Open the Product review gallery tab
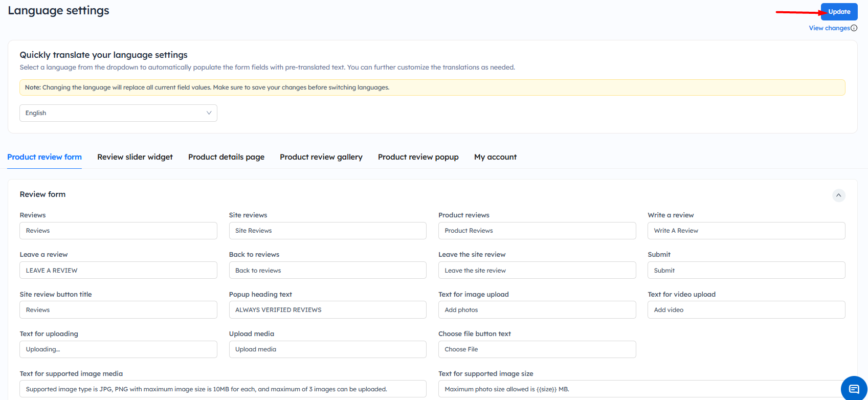 [x=321, y=157]
